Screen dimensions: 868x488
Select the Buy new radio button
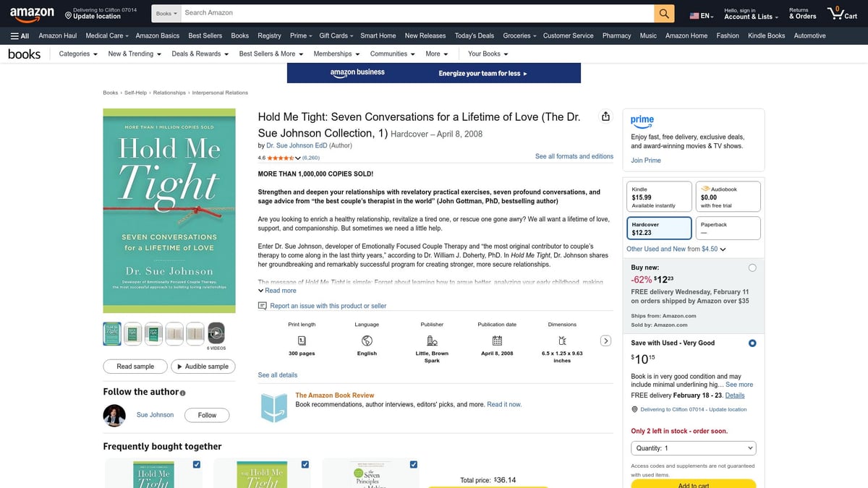pyautogui.click(x=752, y=267)
